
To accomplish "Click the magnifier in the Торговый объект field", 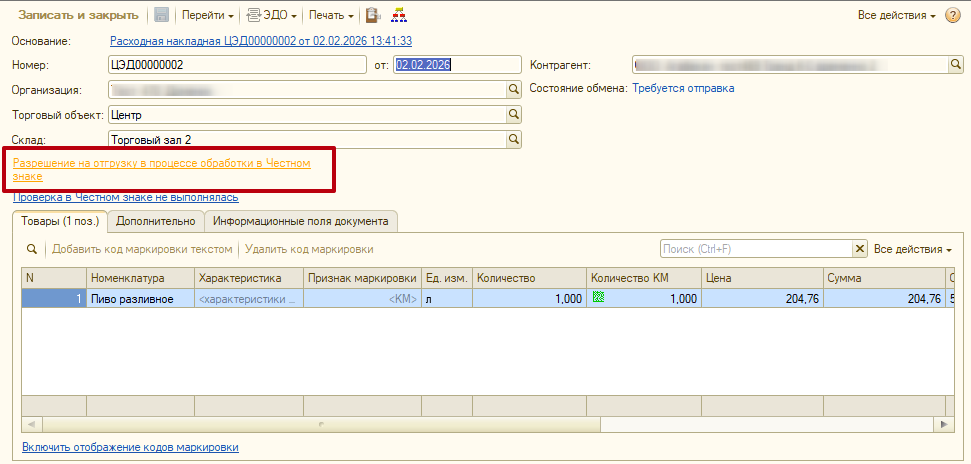I will coord(514,115).
